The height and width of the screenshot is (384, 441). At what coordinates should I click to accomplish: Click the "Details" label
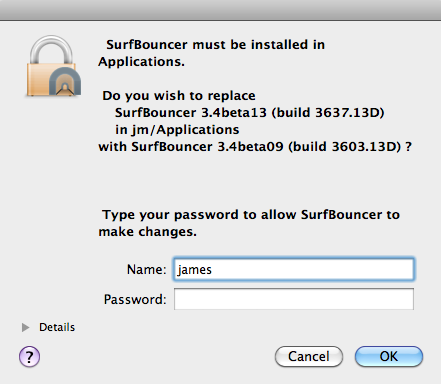tap(57, 327)
